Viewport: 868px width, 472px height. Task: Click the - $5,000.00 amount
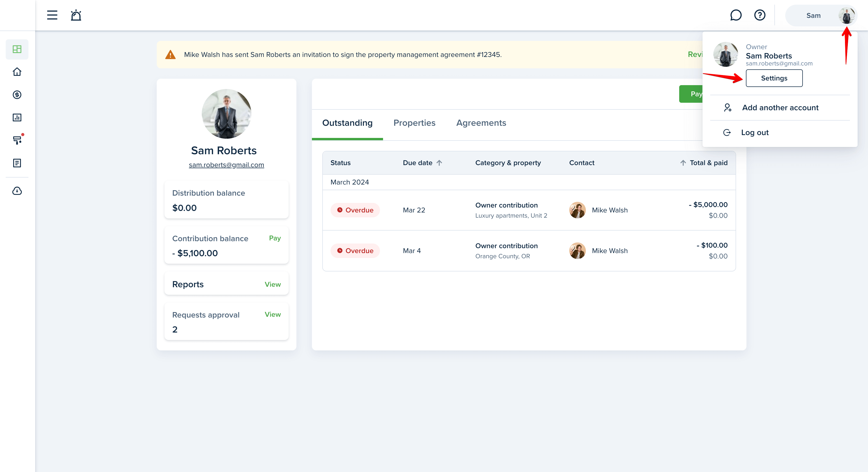(708, 205)
